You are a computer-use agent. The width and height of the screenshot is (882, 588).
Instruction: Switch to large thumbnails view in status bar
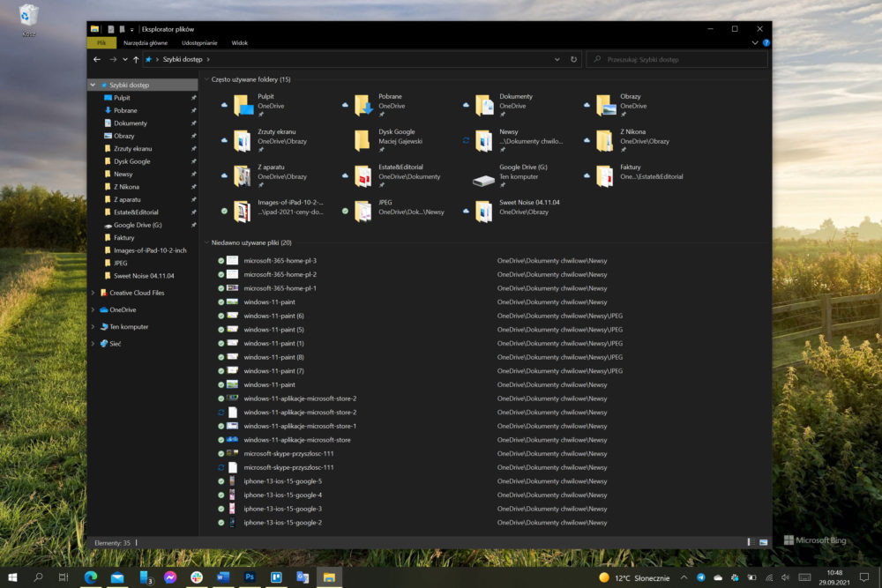(x=763, y=542)
